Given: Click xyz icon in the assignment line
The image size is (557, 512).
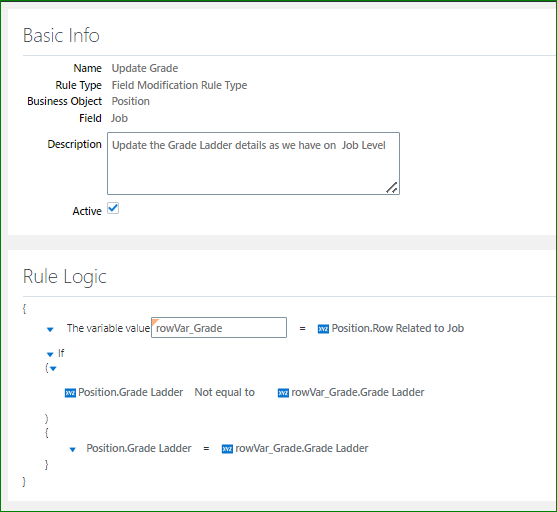Looking at the screenshot, I should 227,449.
